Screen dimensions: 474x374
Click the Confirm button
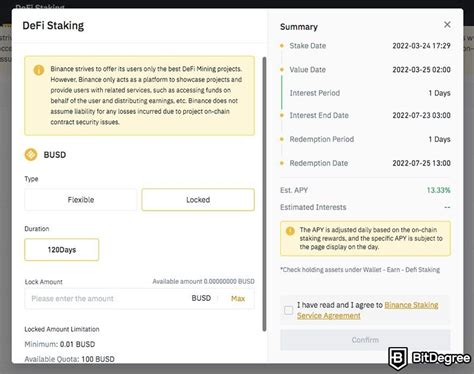click(x=365, y=340)
